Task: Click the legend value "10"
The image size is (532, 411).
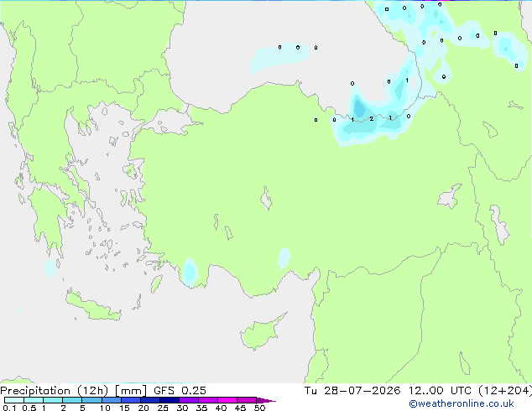Action: [105, 408]
